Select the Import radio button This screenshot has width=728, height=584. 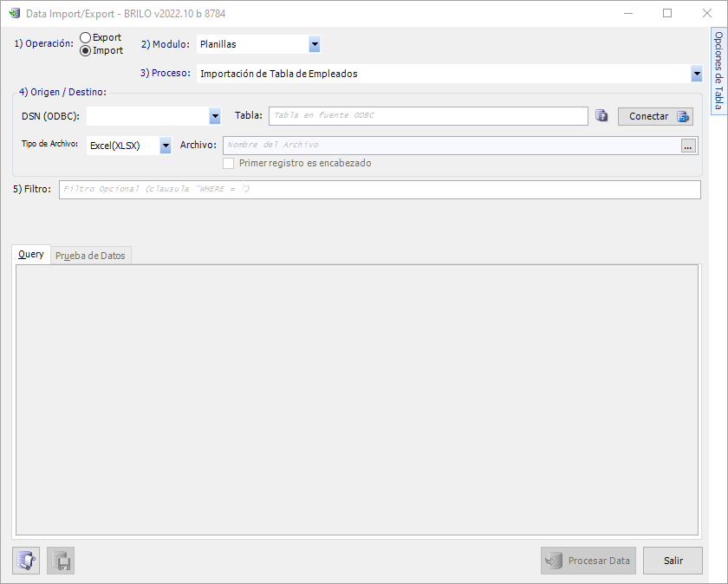85,50
